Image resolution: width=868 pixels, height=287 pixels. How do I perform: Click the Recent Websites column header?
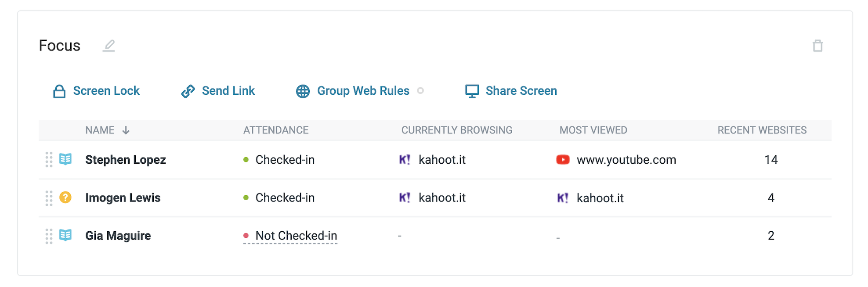coord(762,130)
